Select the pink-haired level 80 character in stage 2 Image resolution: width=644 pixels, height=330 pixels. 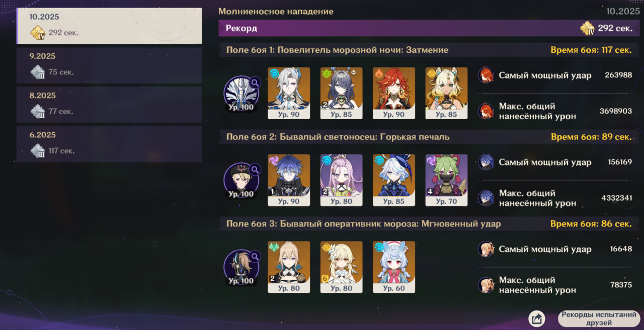342,180
